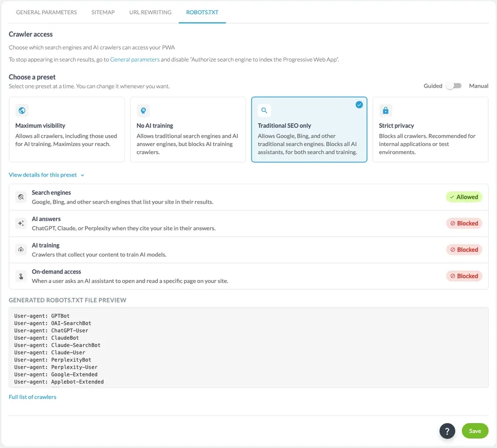The width and height of the screenshot is (497, 448).
Task: Click the Search engines row icon
Action: (x=21, y=197)
